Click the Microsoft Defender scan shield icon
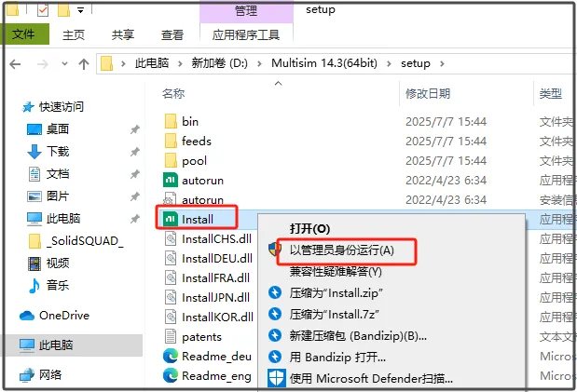The height and width of the screenshot is (392, 577). click(x=276, y=378)
